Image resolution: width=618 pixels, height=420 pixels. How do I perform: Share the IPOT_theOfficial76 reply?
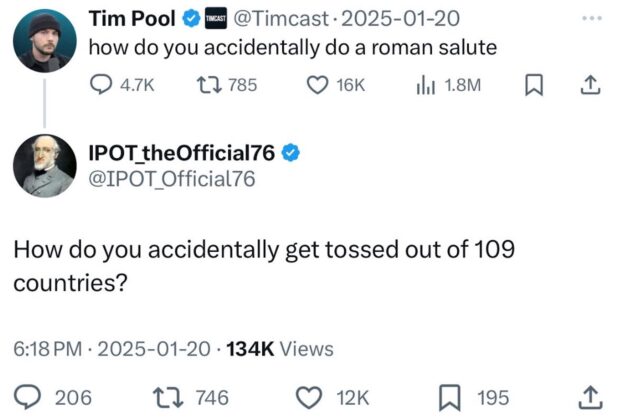589,397
